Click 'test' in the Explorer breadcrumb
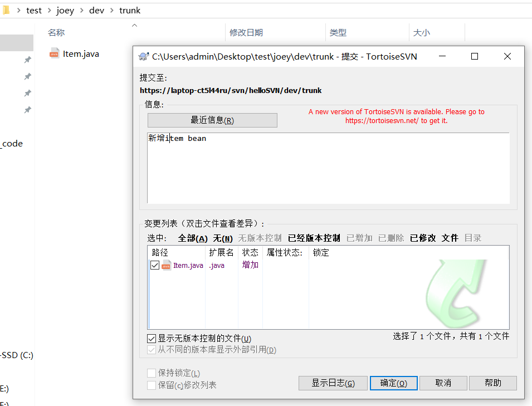This screenshot has width=532, height=406. [x=34, y=11]
